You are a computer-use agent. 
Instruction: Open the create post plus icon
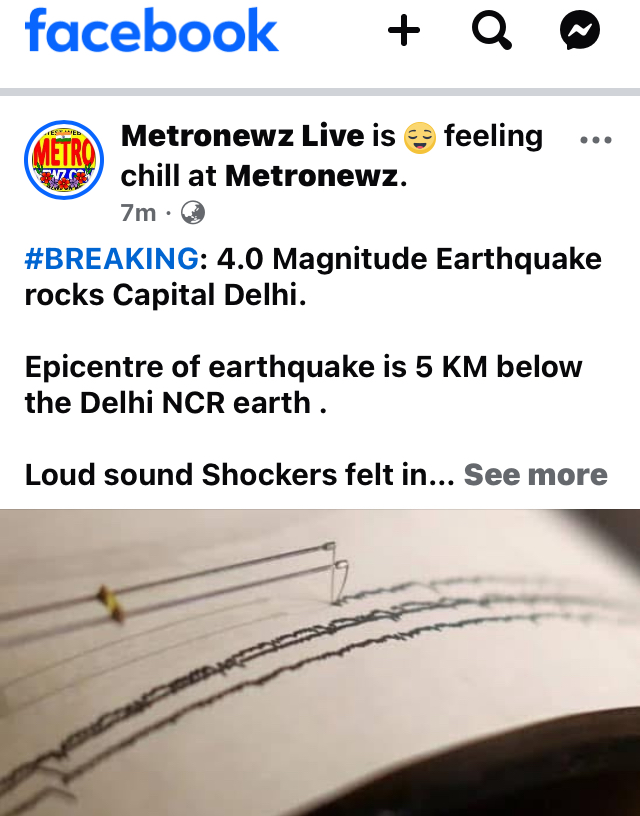tap(404, 30)
